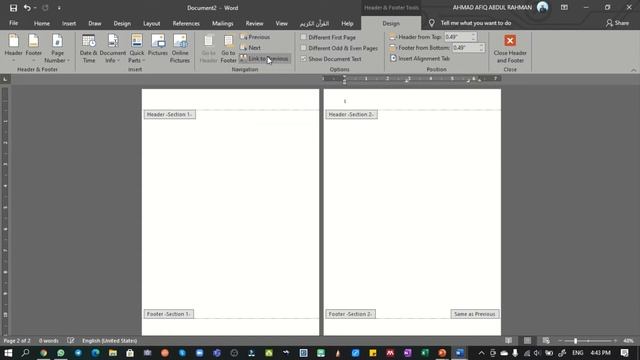The width and height of the screenshot is (640, 360).
Task: Switch to the Review tab
Action: click(254, 23)
